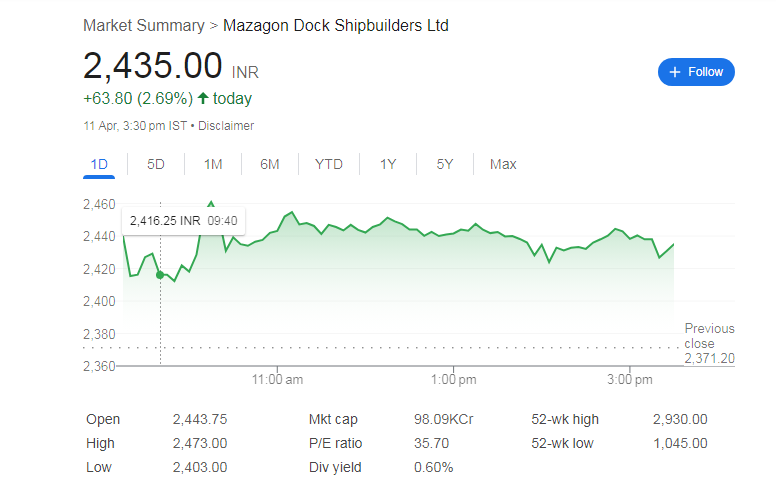
Task: Click the green up arrow icon
Action: tap(203, 98)
